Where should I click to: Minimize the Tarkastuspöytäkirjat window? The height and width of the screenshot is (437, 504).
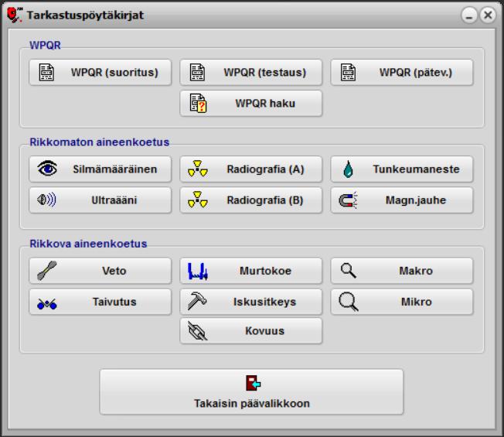469,15
